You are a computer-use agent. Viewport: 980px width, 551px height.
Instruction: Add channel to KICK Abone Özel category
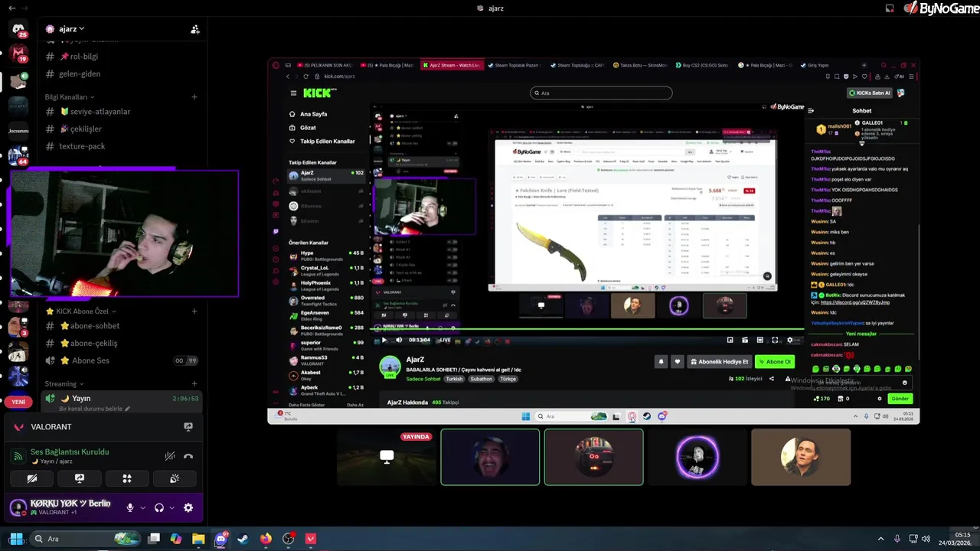194,311
